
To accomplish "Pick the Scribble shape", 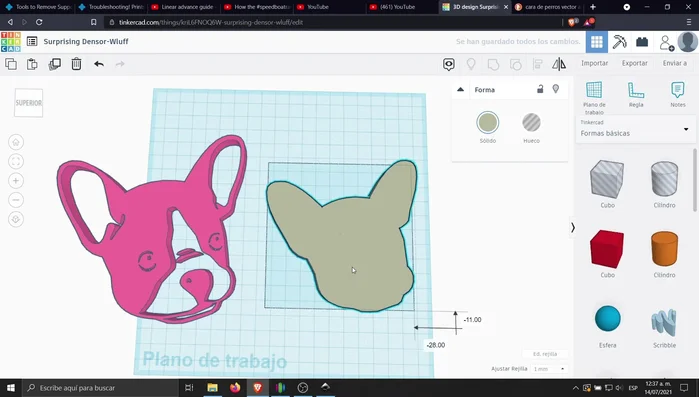I will tap(664, 322).
